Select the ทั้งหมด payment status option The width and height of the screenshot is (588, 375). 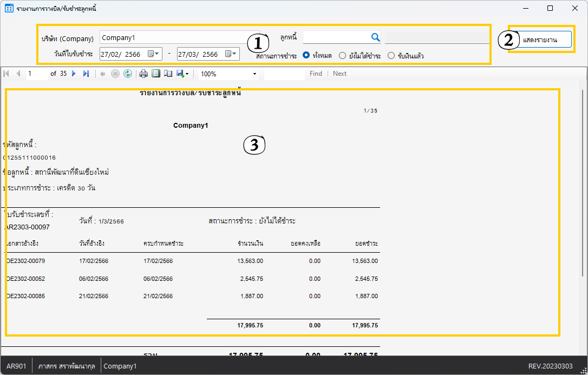306,55
